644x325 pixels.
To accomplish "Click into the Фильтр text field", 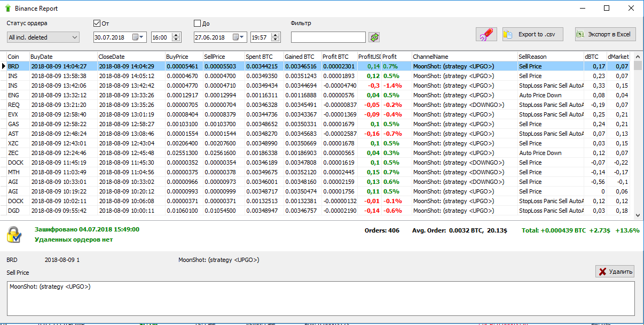I will 328,37.
